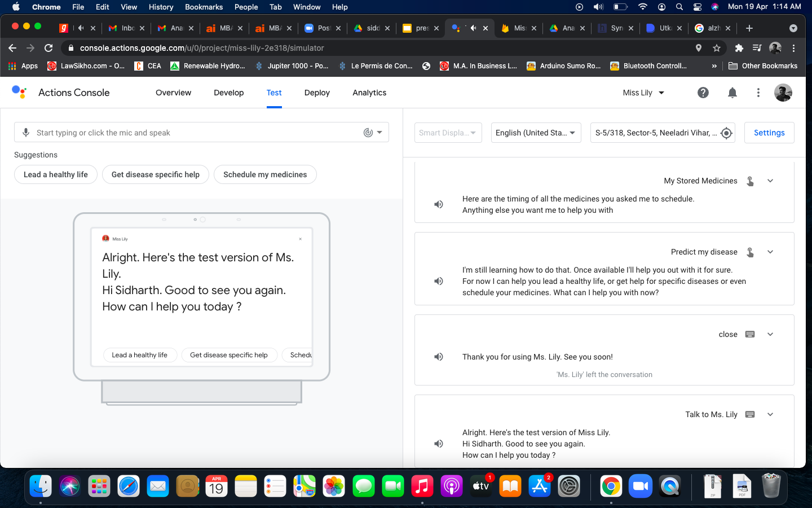Screen dimensions: 812x508
Task: Open a new Chrome tab
Action: (749, 28)
